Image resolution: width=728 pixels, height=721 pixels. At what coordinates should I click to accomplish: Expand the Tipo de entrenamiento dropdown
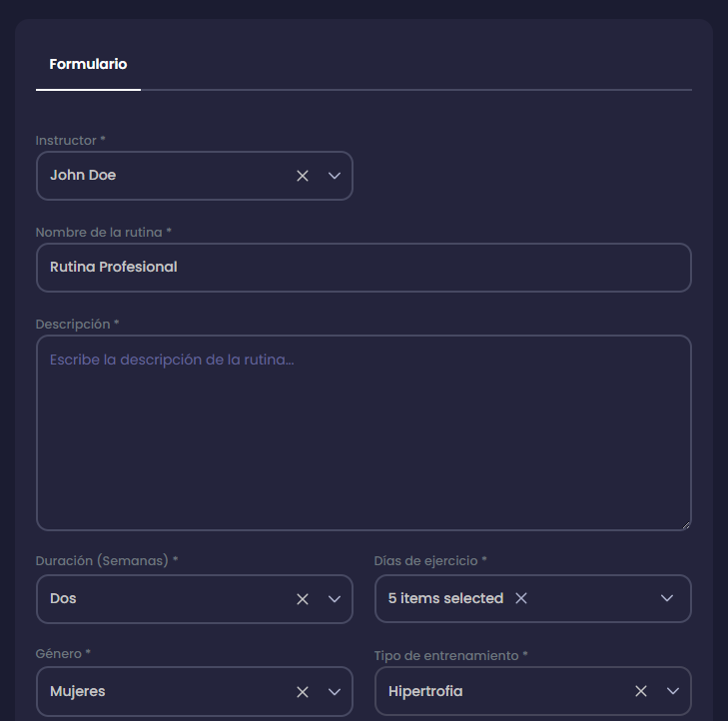click(673, 691)
